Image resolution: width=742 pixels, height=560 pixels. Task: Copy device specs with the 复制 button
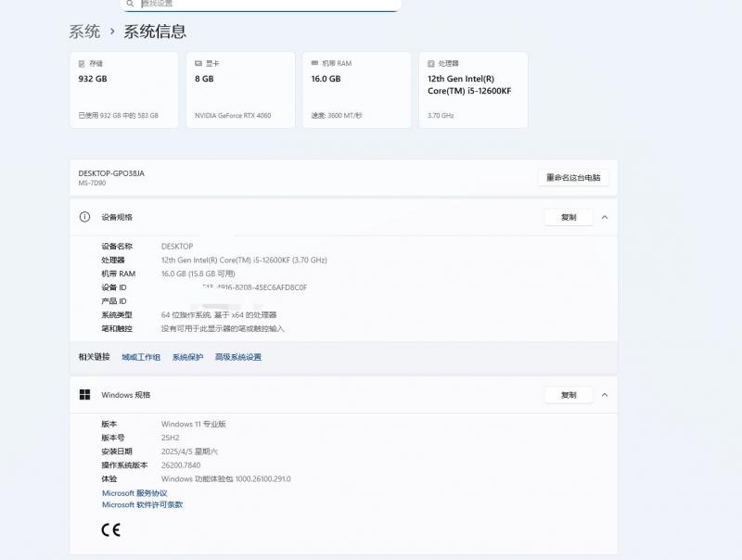pos(569,217)
